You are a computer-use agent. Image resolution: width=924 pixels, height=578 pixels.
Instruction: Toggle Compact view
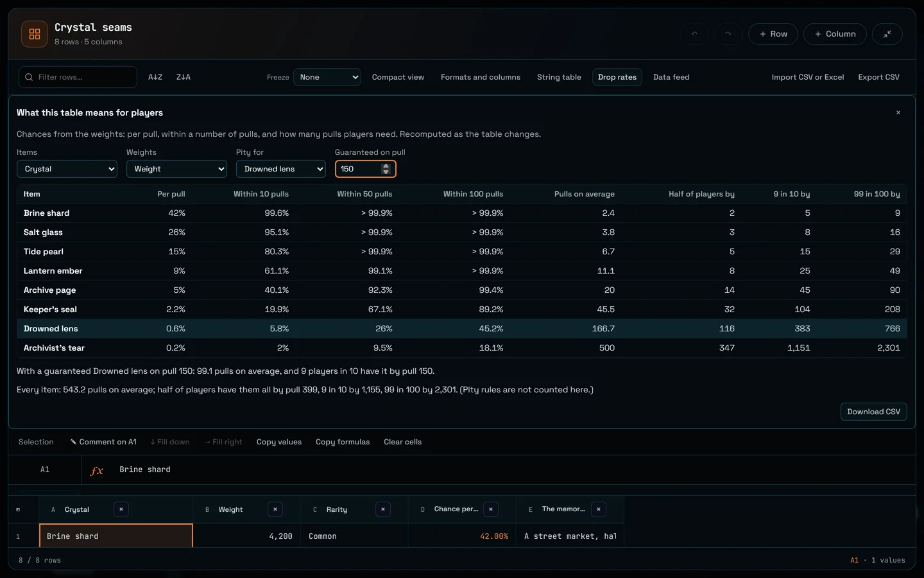click(398, 77)
